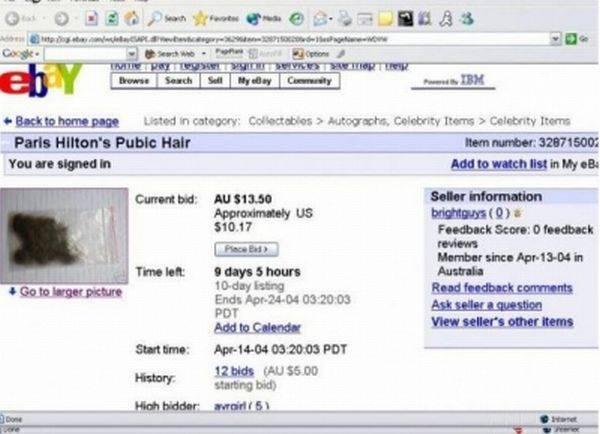Open the 12 bids history link
The image size is (600, 434).
tap(234, 371)
